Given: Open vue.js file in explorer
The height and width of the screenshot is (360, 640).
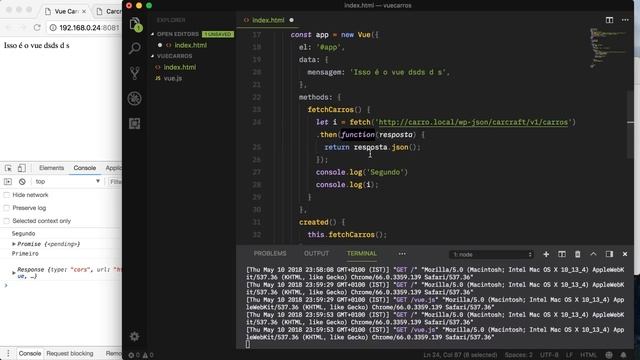Looking at the screenshot, I should tap(173, 78).
